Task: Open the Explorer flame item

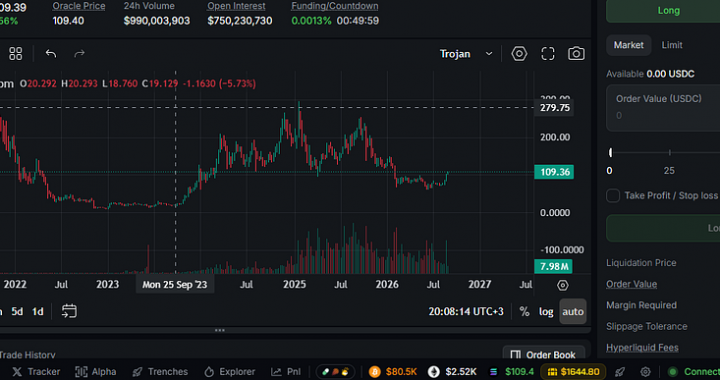Action: tap(230, 371)
